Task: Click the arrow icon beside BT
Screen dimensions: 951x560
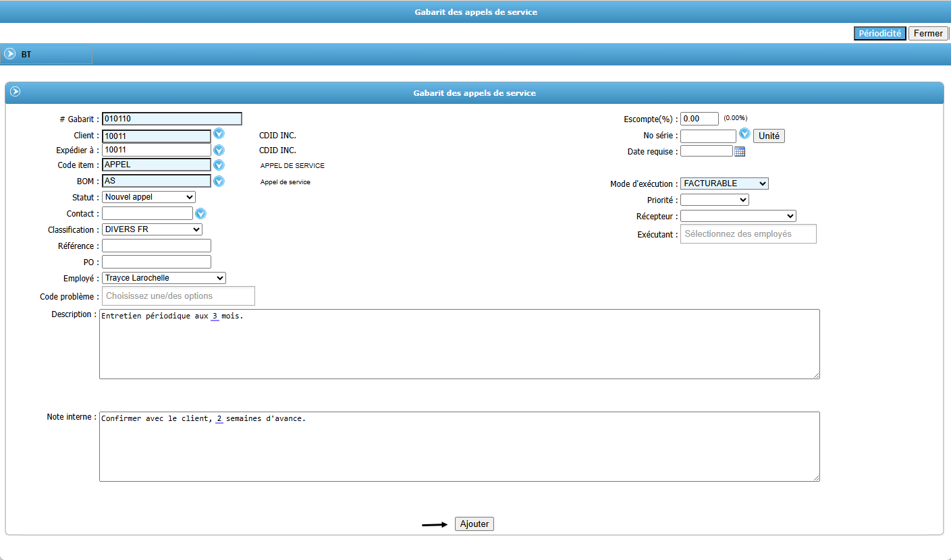Action: click(10, 54)
